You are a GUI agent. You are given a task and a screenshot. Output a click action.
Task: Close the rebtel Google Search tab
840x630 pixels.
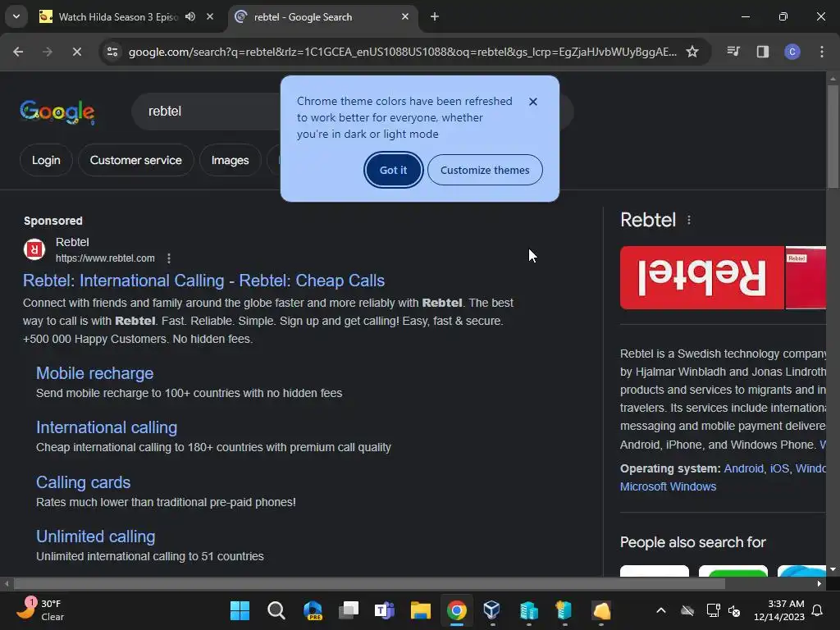click(405, 17)
